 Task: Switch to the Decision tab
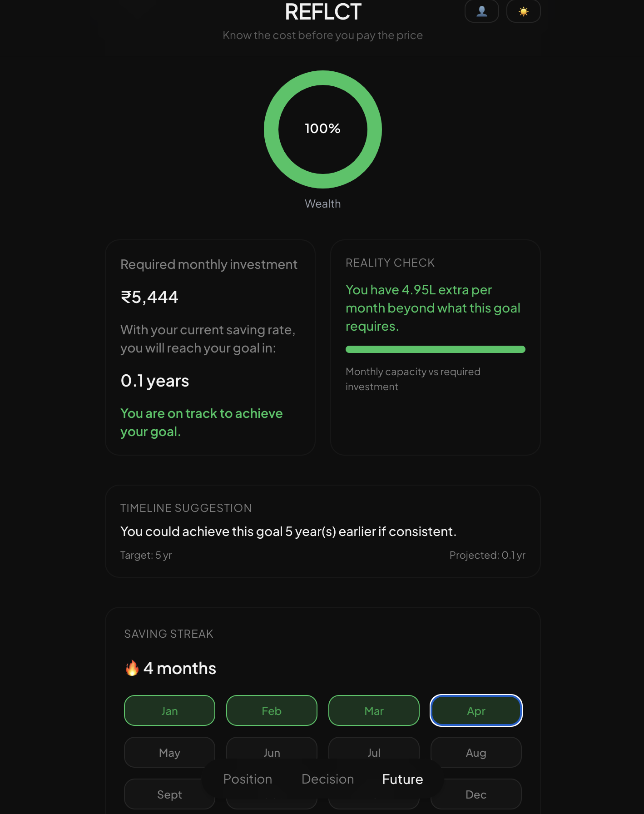coord(327,779)
